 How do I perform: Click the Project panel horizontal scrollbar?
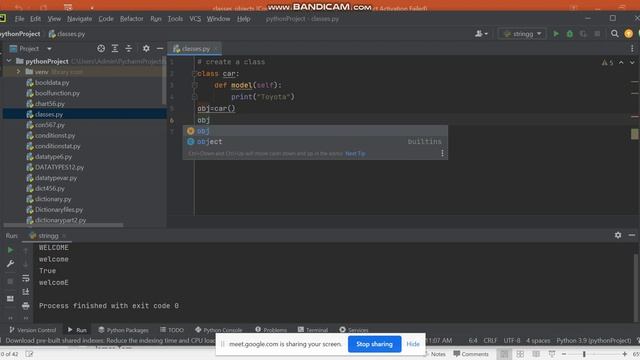click(x=63, y=225)
